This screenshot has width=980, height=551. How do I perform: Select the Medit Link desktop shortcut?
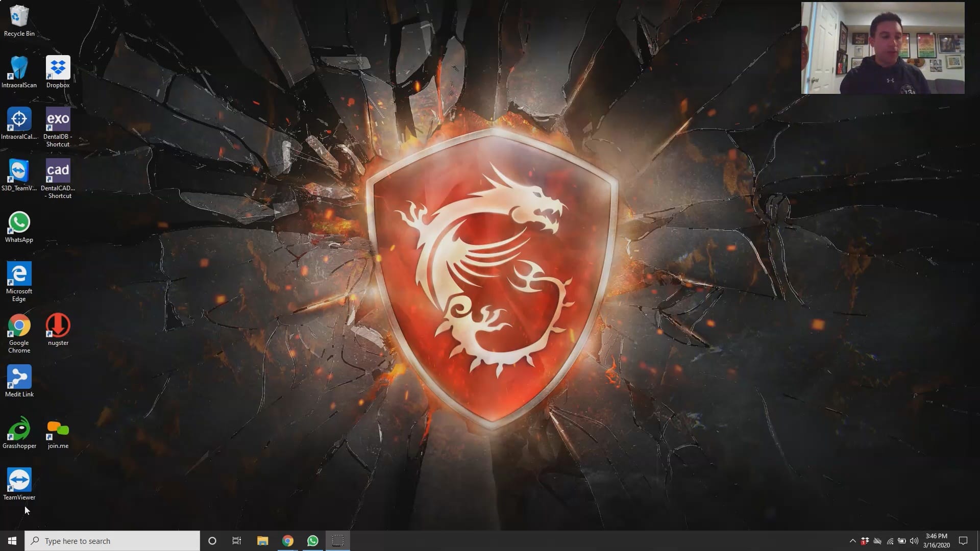(x=19, y=381)
